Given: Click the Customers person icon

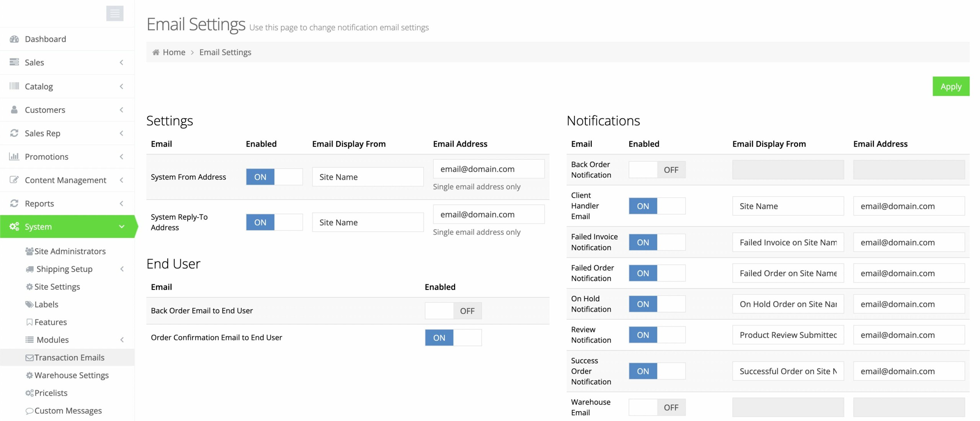Looking at the screenshot, I should click(x=14, y=110).
